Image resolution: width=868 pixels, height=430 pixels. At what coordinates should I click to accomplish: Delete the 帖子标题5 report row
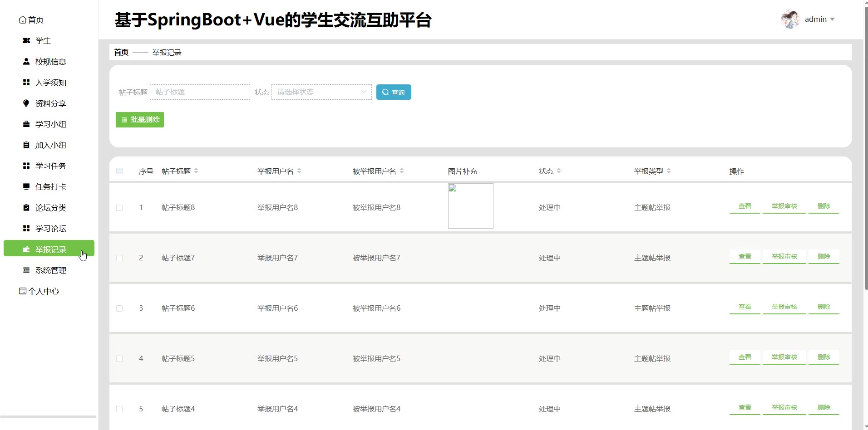click(x=824, y=357)
